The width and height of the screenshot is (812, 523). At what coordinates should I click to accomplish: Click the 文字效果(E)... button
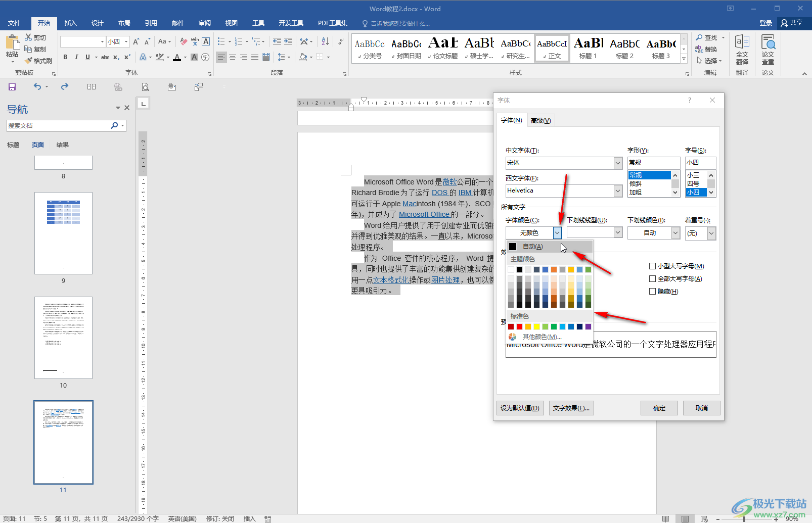[571, 408]
